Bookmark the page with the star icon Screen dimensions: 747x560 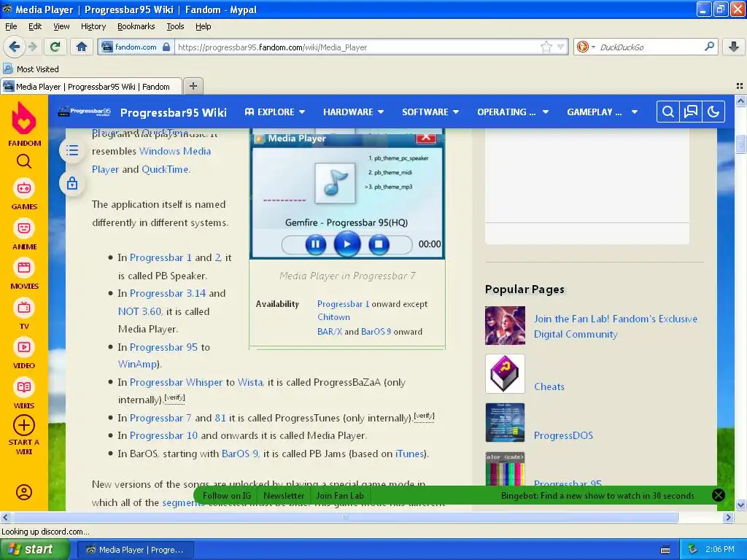[546, 47]
